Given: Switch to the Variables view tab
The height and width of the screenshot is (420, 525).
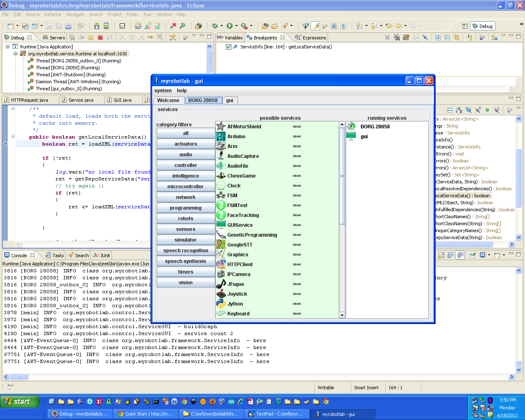Looking at the screenshot, I should [x=230, y=37].
